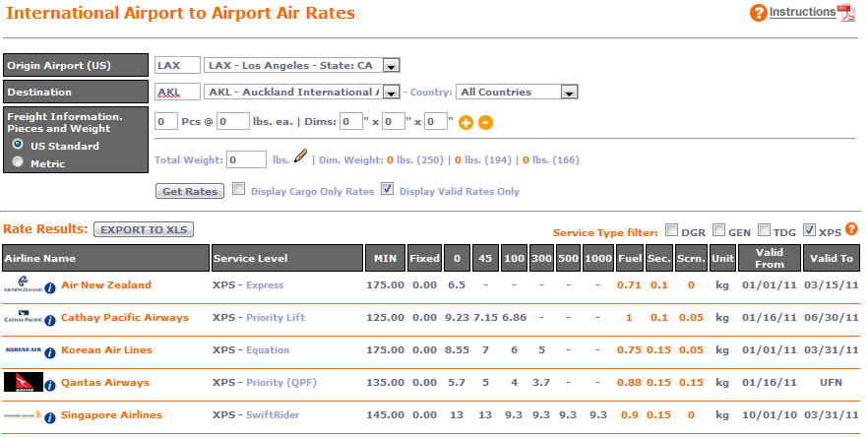Image resolution: width=868 pixels, height=437 pixels.
Task: Click Cathay Pacific valid-to date 06/30/11
Action: tap(832, 317)
